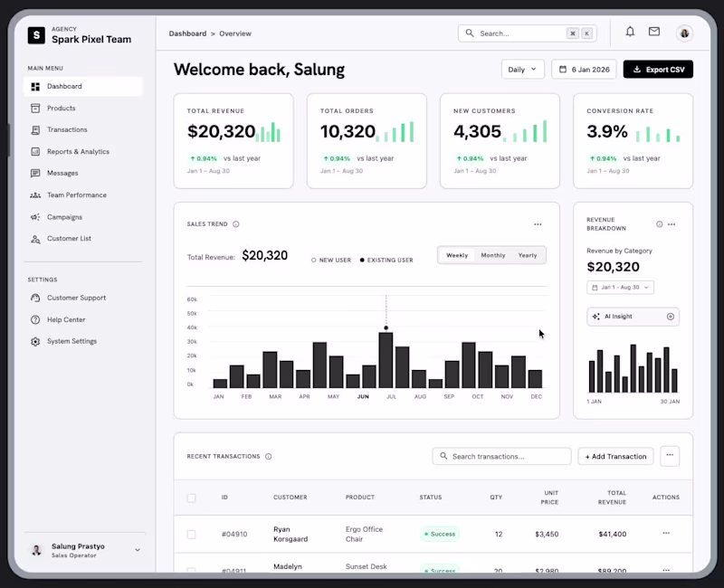
Task: Click the top Search field
Action: click(x=528, y=33)
